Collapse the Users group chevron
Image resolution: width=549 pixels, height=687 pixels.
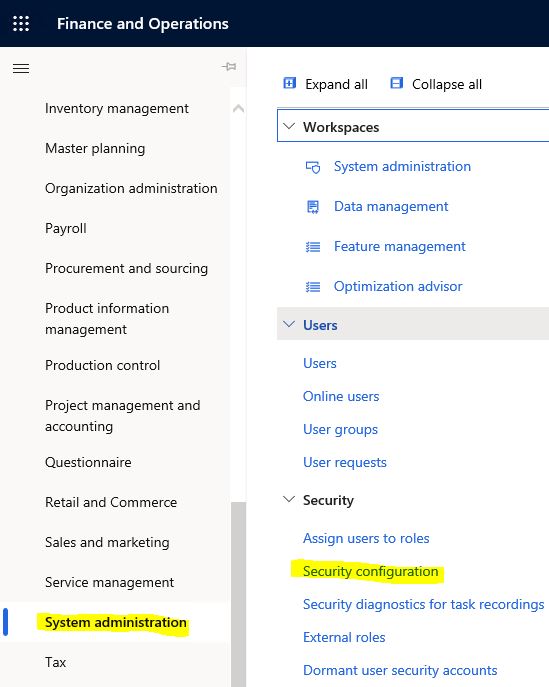[289, 324]
